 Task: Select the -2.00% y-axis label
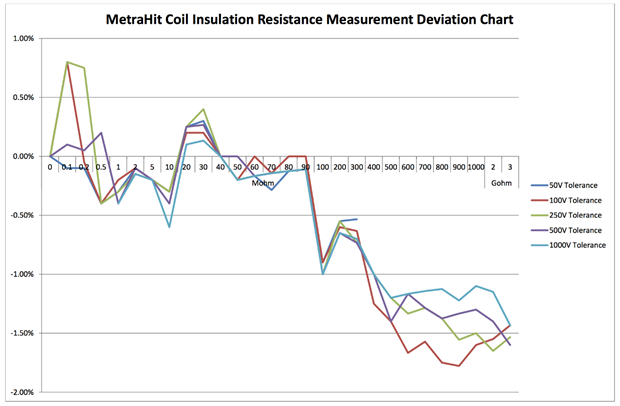pos(23,392)
